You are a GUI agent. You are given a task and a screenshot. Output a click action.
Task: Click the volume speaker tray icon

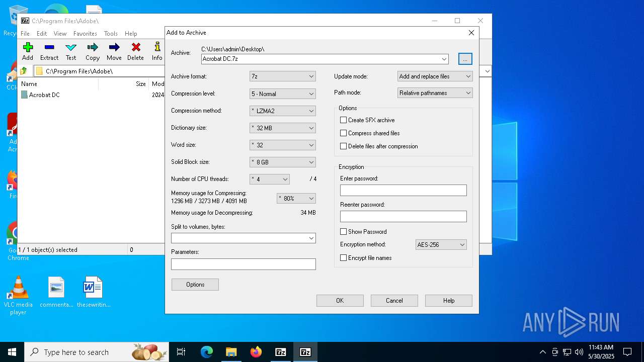[579, 352]
